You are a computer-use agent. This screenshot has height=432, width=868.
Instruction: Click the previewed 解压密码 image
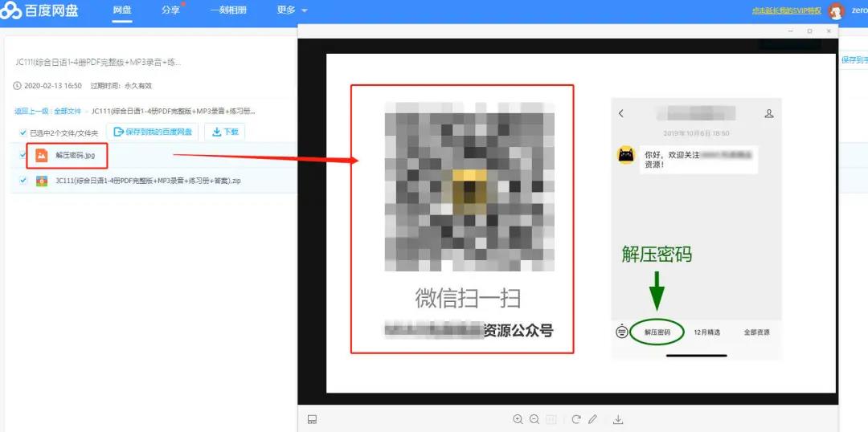[x=581, y=223]
